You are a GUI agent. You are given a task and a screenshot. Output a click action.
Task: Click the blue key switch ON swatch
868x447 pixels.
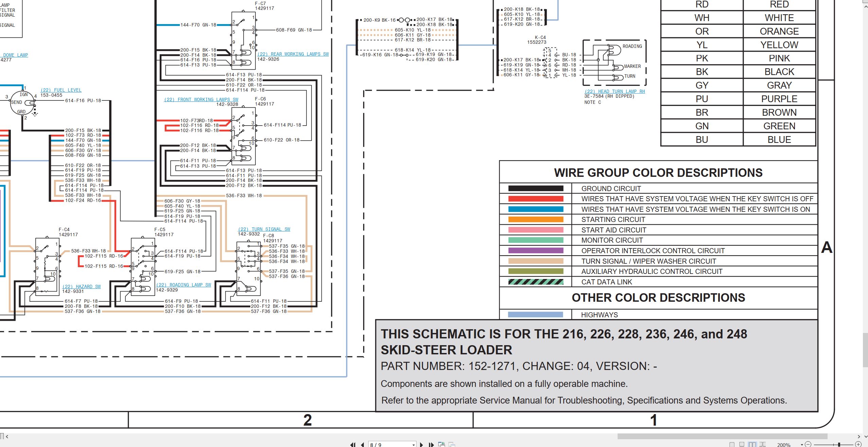(536, 209)
